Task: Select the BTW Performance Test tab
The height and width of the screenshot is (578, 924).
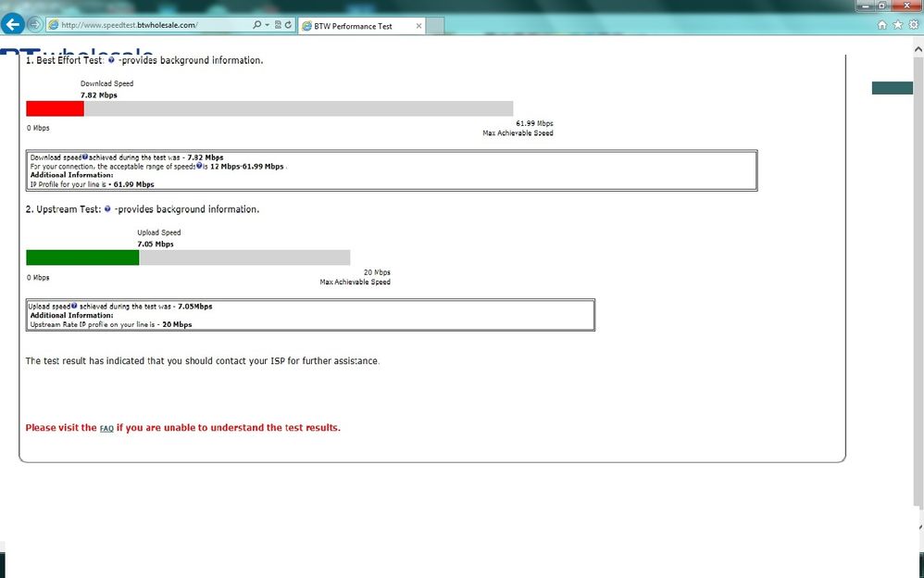Action: [361, 26]
